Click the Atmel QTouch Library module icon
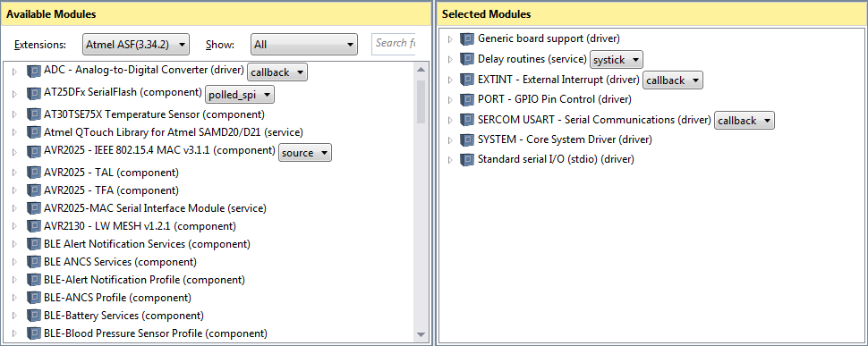Viewport: 868px width, 346px height. [x=34, y=132]
